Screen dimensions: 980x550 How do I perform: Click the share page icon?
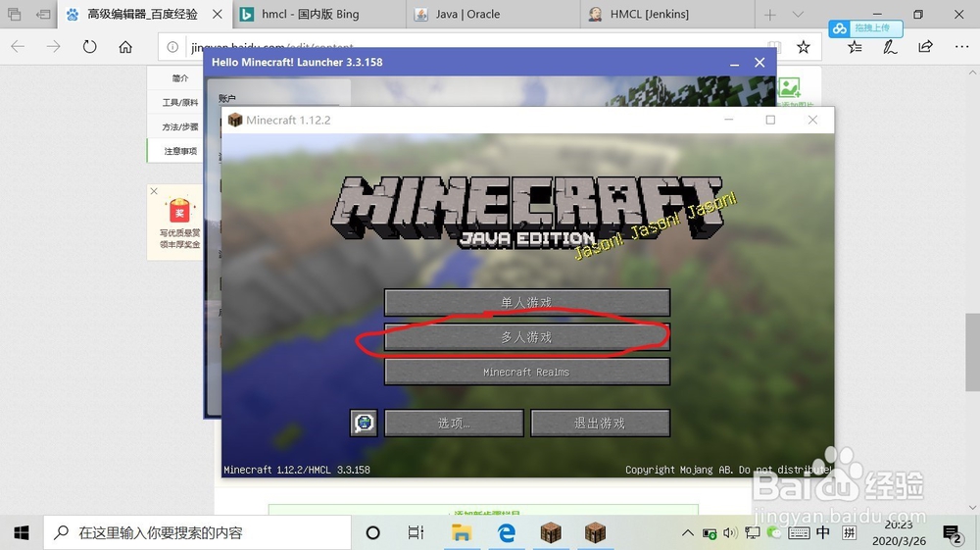[925, 47]
